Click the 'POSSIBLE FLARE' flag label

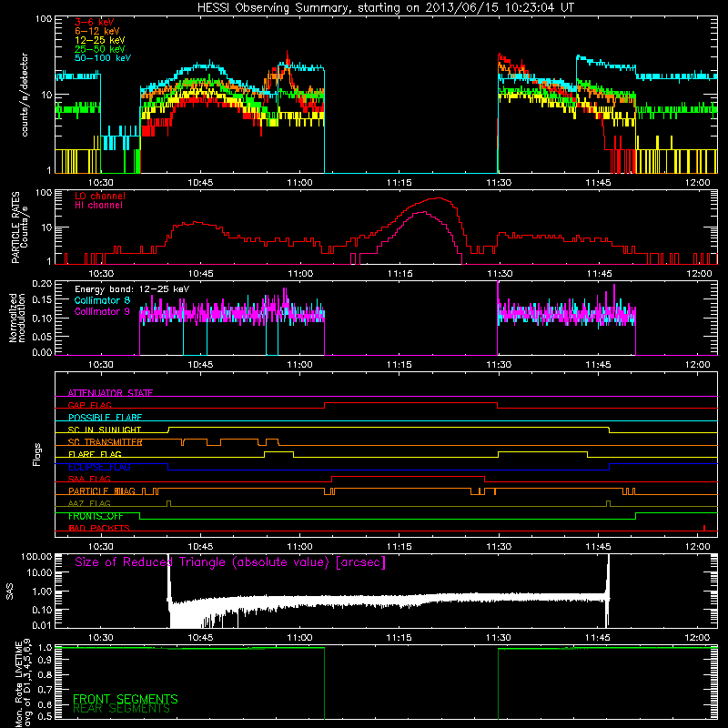pos(105,418)
